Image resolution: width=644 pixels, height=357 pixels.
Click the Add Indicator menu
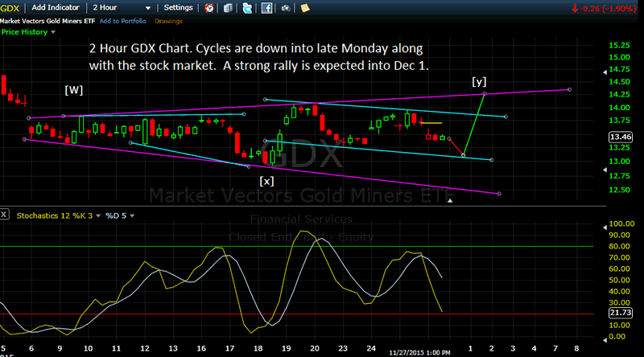pos(54,7)
